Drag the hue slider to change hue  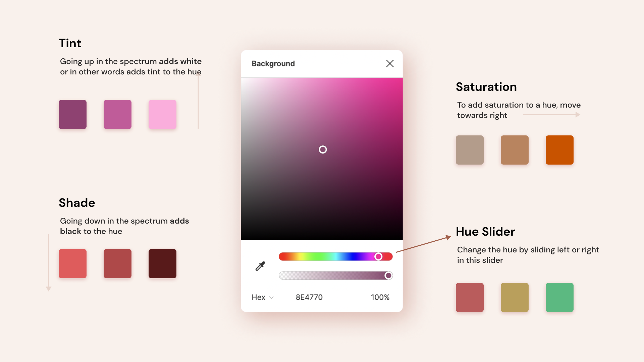click(379, 257)
